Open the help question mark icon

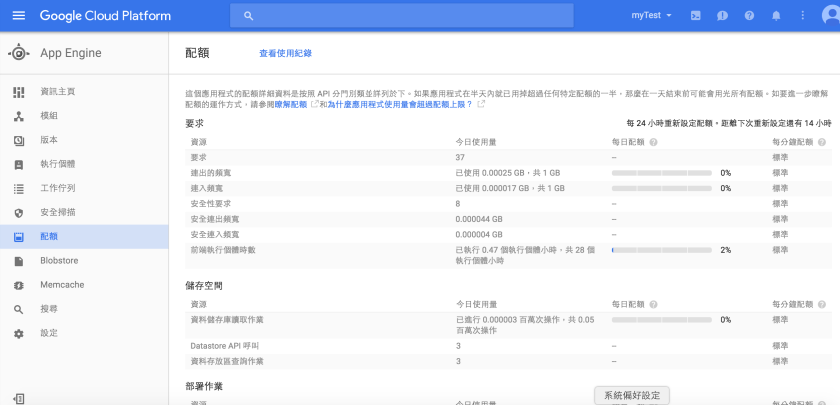coord(749,16)
